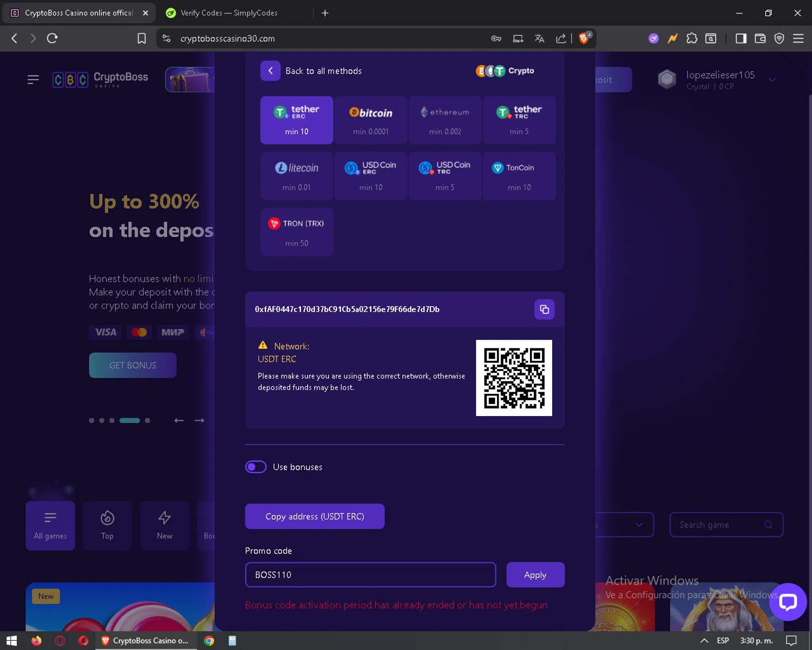The width and height of the screenshot is (812, 650).
Task: Click the GET BONUS button
Action: click(133, 365)
